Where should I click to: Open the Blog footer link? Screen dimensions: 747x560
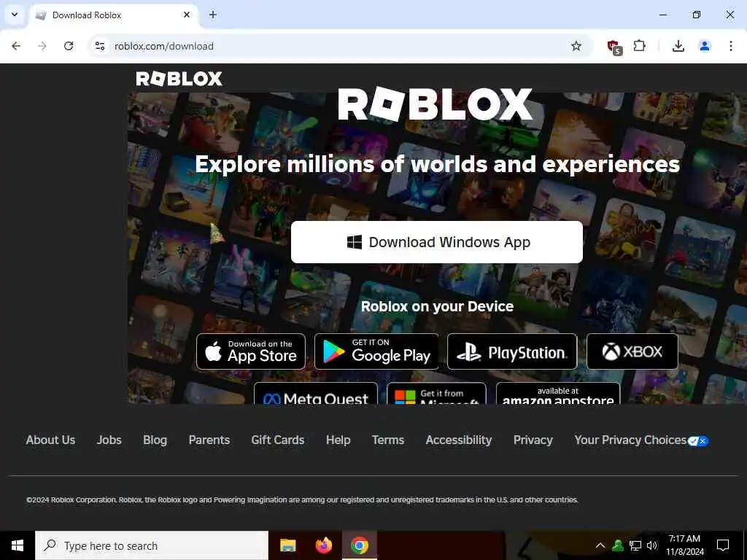click(155, 440)
